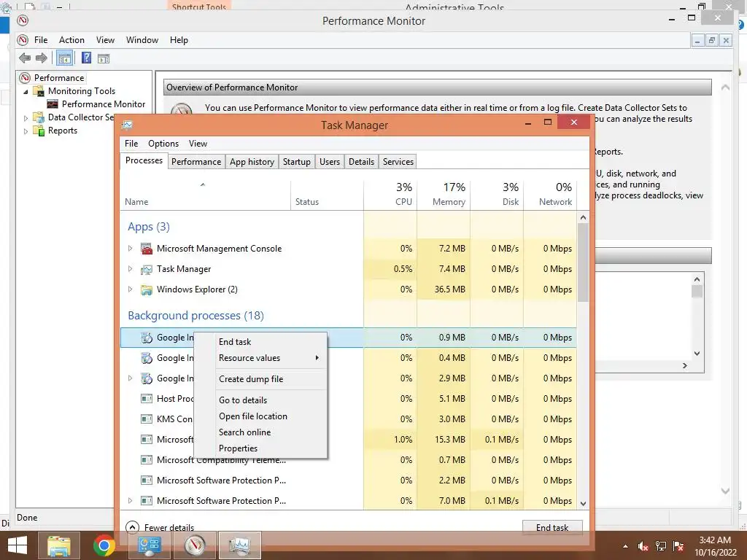Expand Data Collector Sets tree node
This screenshot has width=747, height=560.
click(x=26, y=118)
